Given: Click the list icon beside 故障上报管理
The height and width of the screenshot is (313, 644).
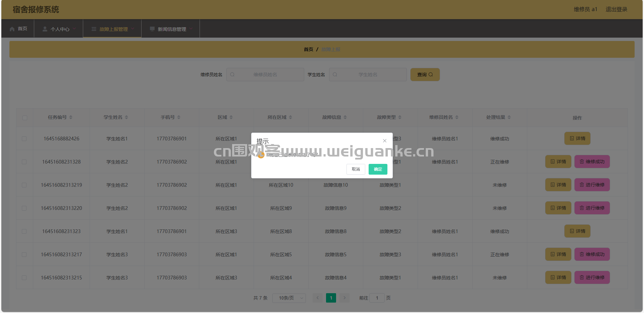Looking at the screenshot, I should [94, 29].
